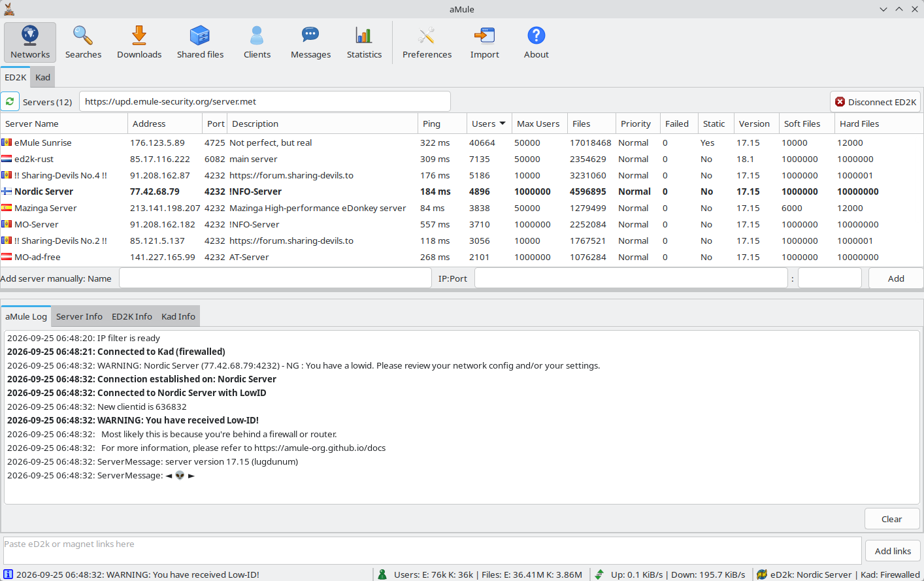Select the ed2k-rust server row
This screenshot has width=924, height=581.
461,159
